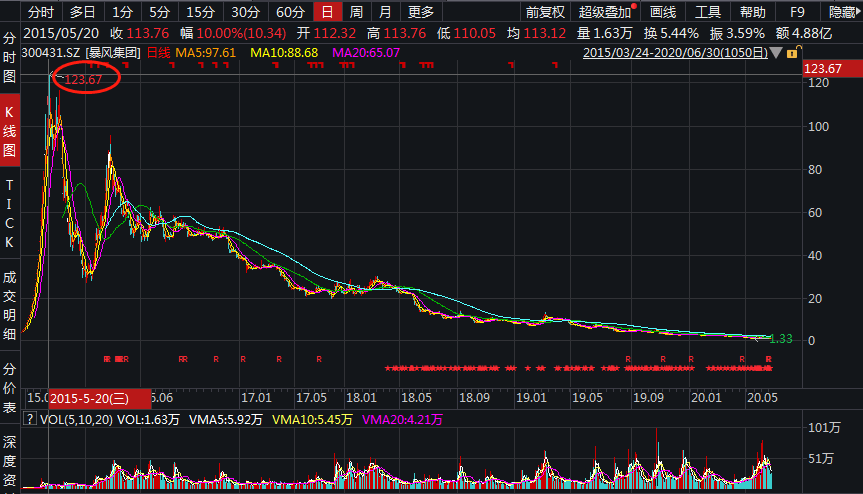The image size is (863, 494).
Task: Open the 画线 drawing tools
Action: pos(663,12)
